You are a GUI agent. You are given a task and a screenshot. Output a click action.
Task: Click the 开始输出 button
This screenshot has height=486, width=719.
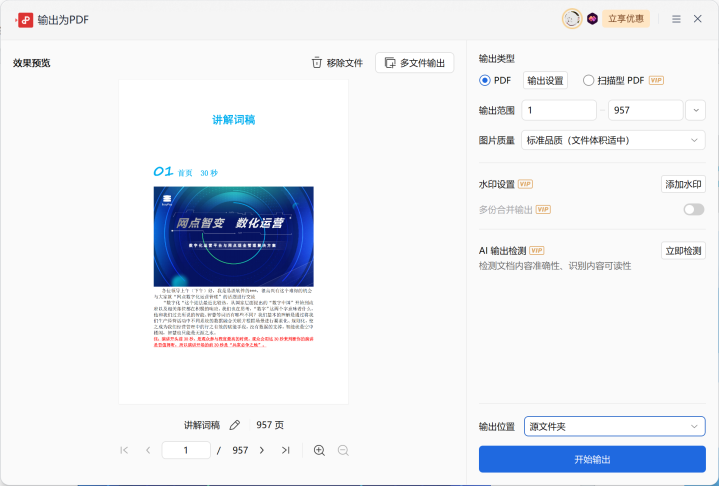click(x=592, y=459)
